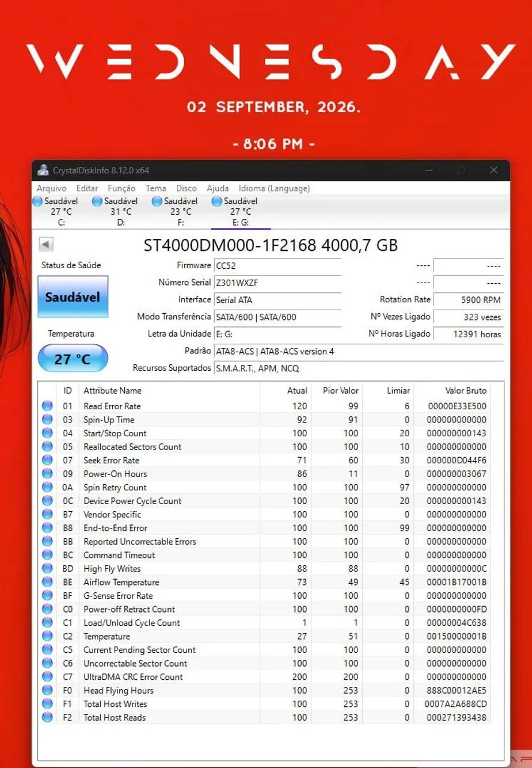Viewport: 532px width, 768px height.
Task: Open the Arquivo menu
Action: pos(52,188)
